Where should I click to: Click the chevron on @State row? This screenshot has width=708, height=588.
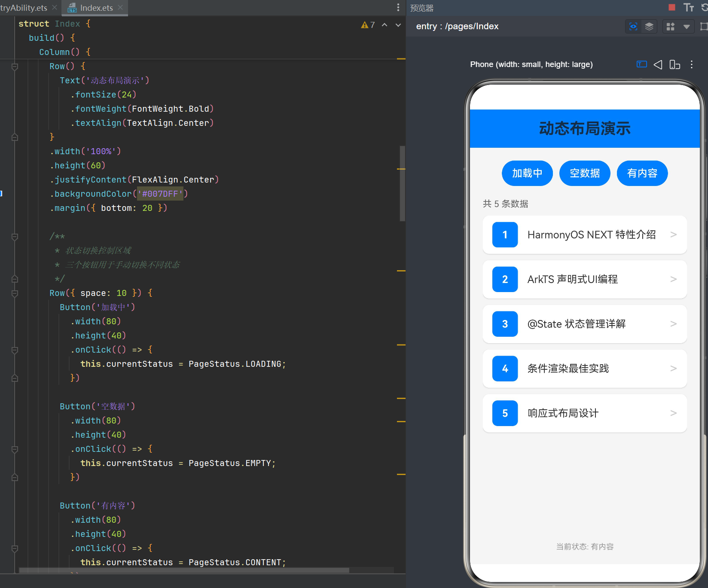(674, 324)
